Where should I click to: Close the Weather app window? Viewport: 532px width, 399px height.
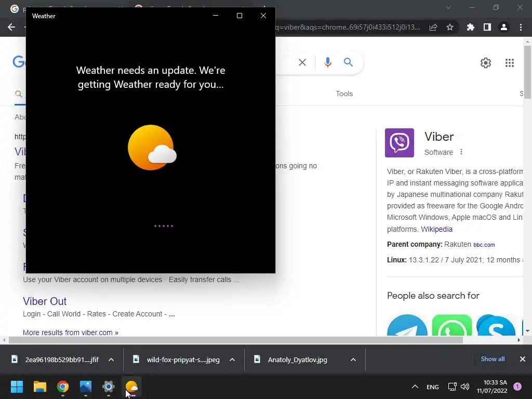263,16
